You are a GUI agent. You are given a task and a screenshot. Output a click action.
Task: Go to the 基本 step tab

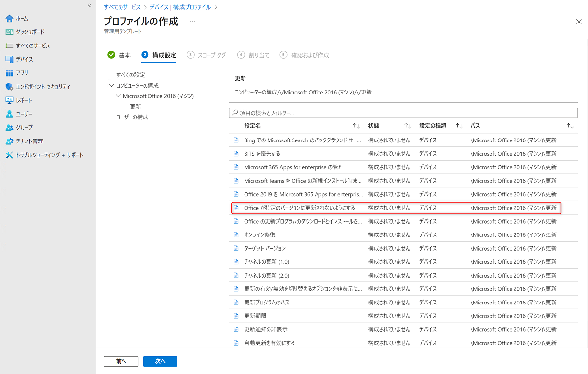point(119,55)
